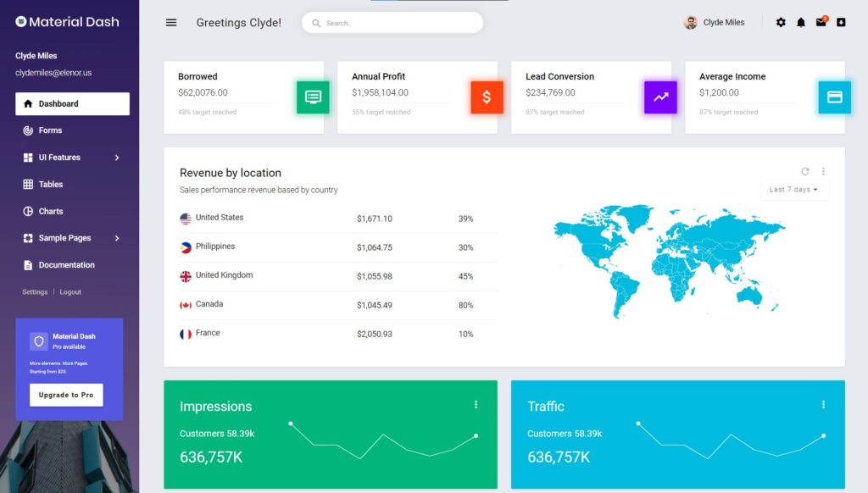Viewport: 868px width, 493px height.
Task: Click the orange dollar Annual Profit icon
Action: click(x=487, y=97)
